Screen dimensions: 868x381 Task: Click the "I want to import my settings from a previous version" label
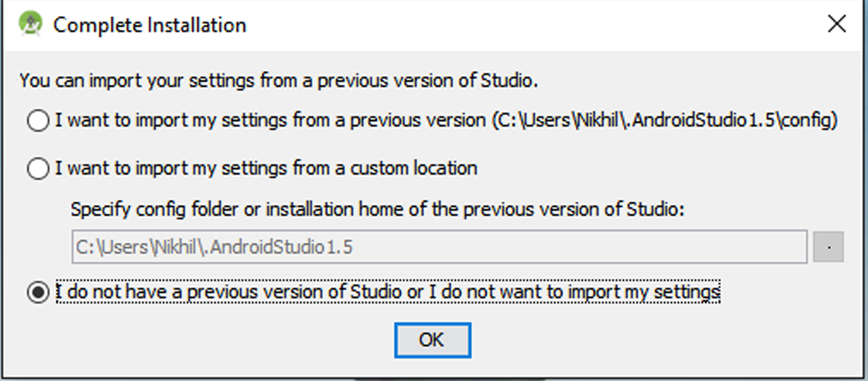pos(270,120)
